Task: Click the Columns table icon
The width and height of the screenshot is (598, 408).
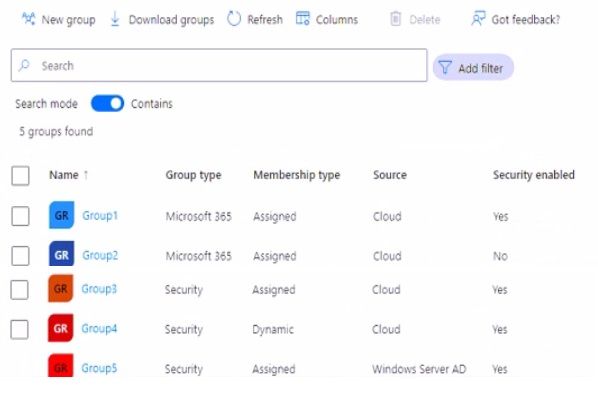Action: [303, 19]
